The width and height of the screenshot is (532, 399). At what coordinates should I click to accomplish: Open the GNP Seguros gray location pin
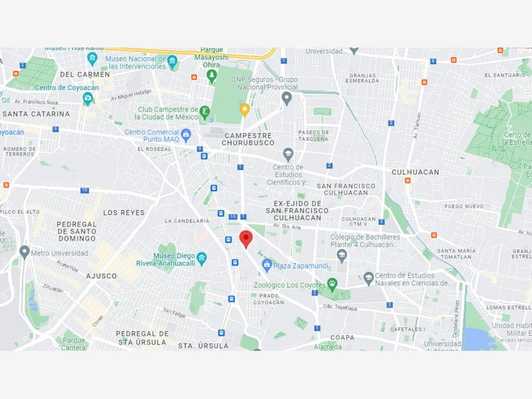[x=287, y=99]
